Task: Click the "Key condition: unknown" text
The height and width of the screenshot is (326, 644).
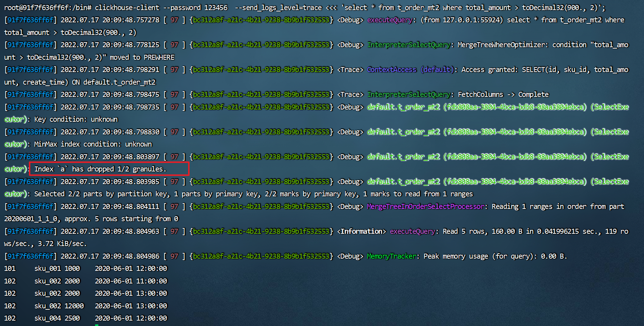Action: [76, 119]
